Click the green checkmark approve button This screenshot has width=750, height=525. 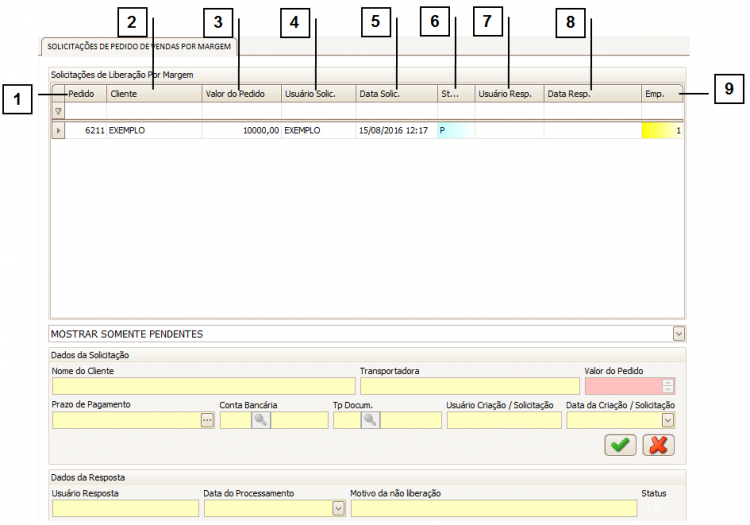pos(621,445)
